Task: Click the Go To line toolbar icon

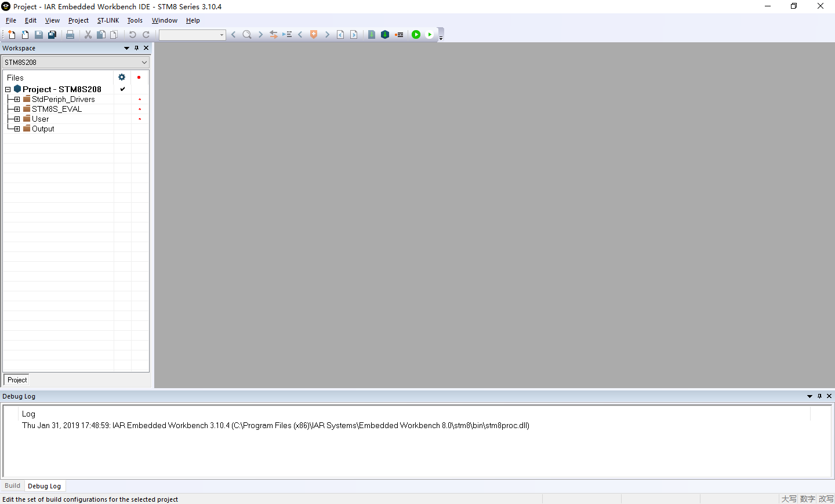Action: (287, 35)
